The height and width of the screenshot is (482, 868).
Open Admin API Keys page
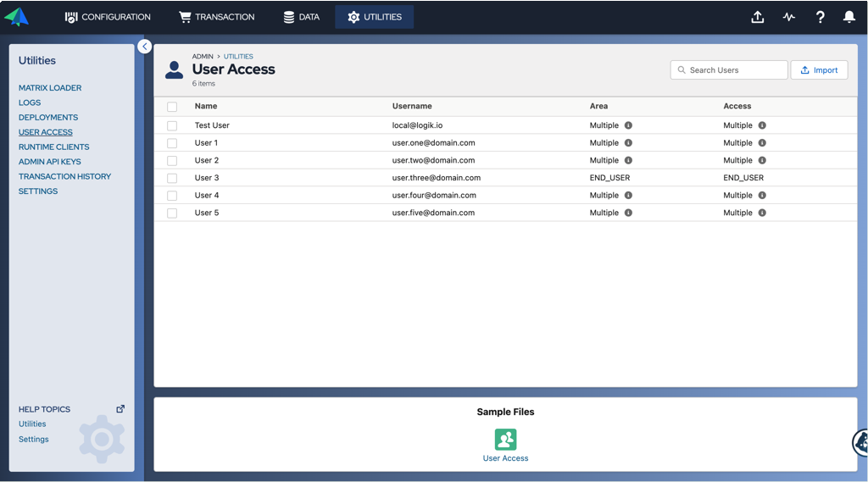(x=49, y=162)
